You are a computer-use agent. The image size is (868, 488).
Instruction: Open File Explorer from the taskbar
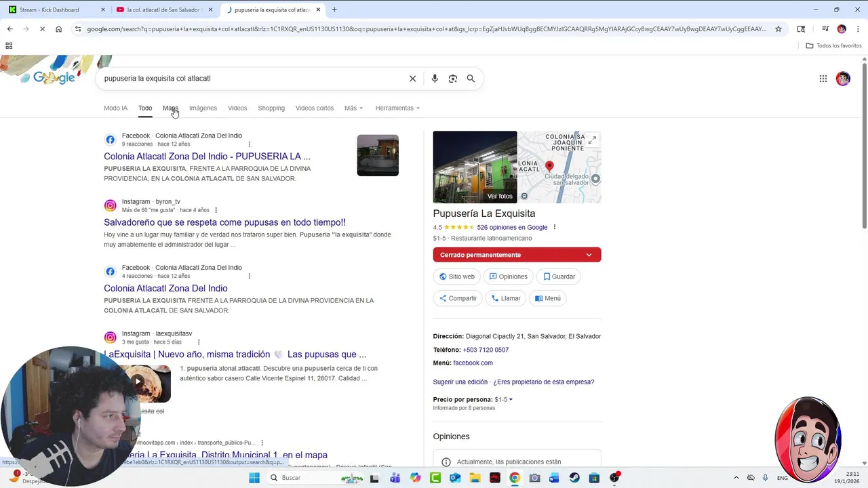click(x=475, y=478)
